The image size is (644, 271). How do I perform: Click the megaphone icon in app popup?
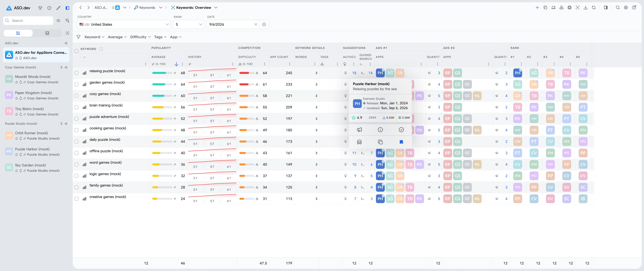click(359, 130)
